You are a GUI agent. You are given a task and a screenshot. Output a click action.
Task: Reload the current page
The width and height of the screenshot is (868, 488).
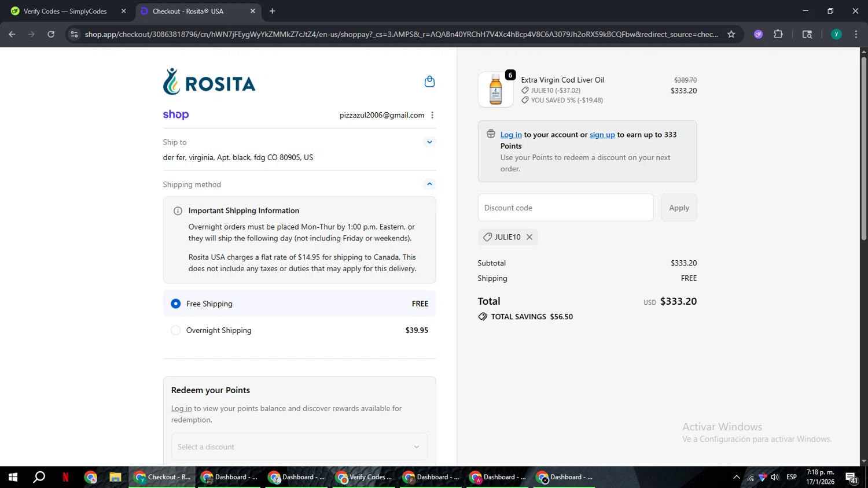pyautogui.click(x=51, y=34)
